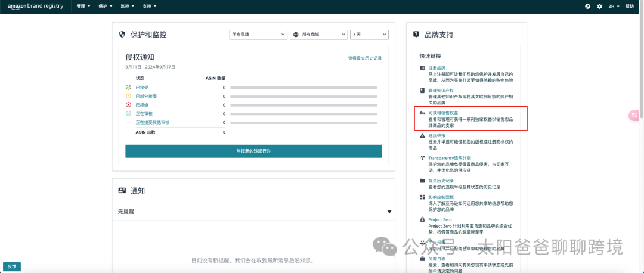Click the 正在审核 ASIN progress bar

coord(304,114)
